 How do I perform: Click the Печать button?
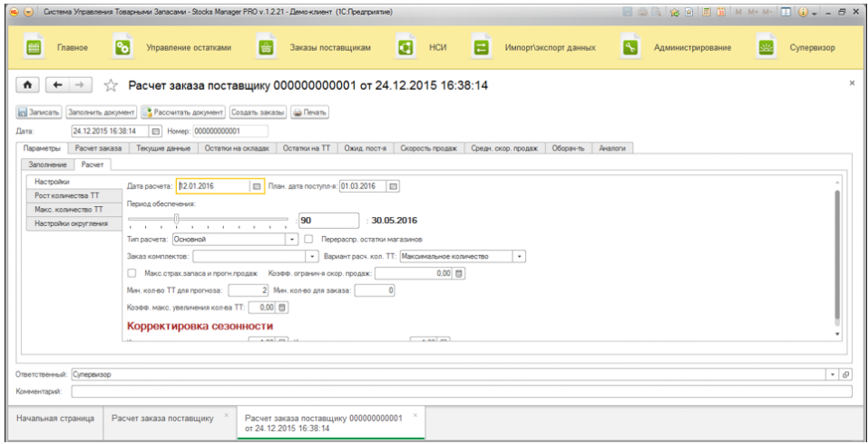pos(309,112)
